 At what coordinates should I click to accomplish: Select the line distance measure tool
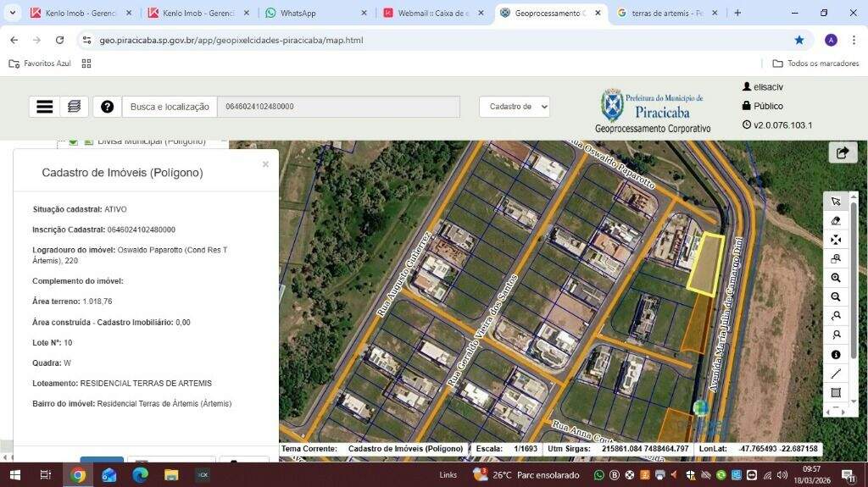836,374
